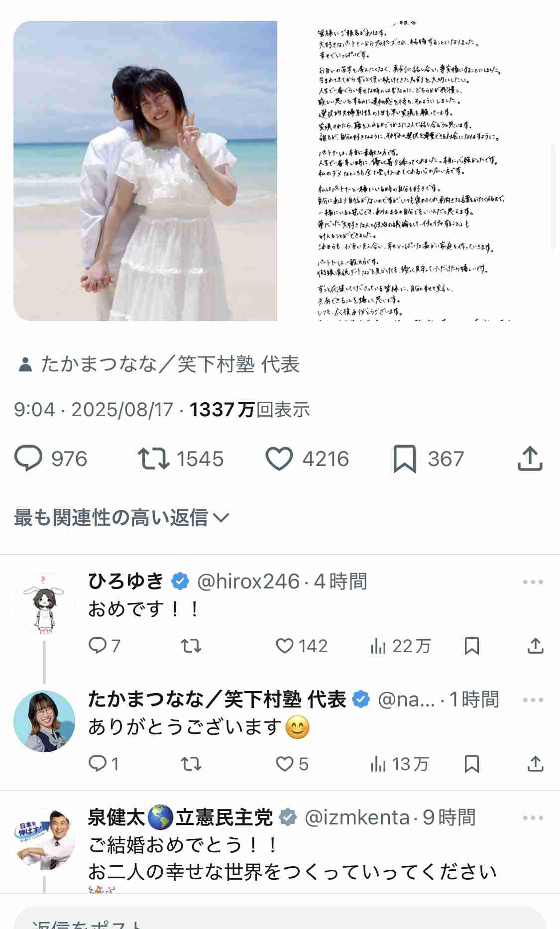Open more options on 泉健太's reply
Screen dimensions: 560x929
point(533,817)
